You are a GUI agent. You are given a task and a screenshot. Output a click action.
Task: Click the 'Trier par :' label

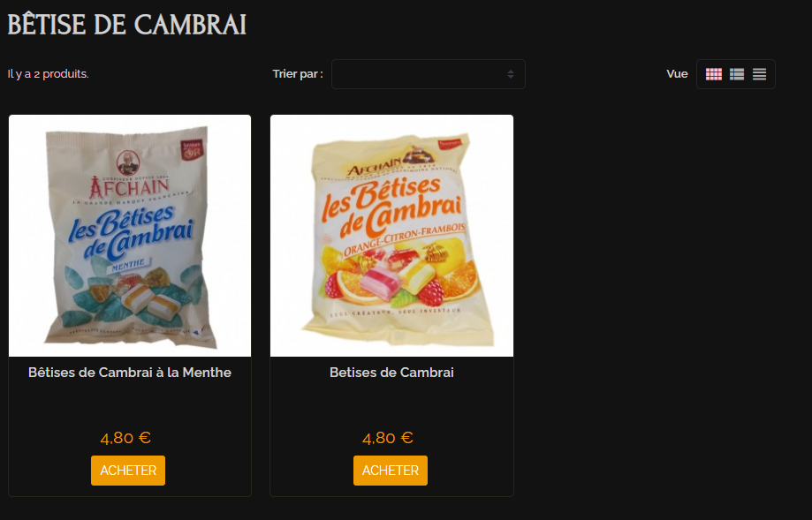pos(298,74)
